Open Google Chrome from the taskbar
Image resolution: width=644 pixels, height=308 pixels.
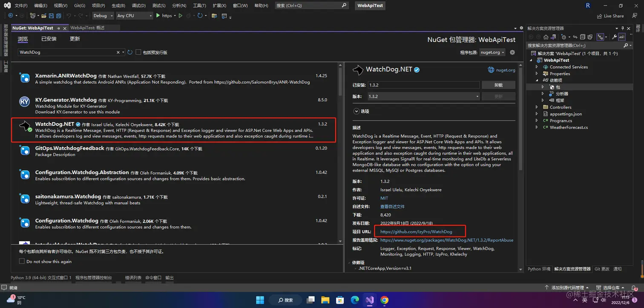click(384, 300)
